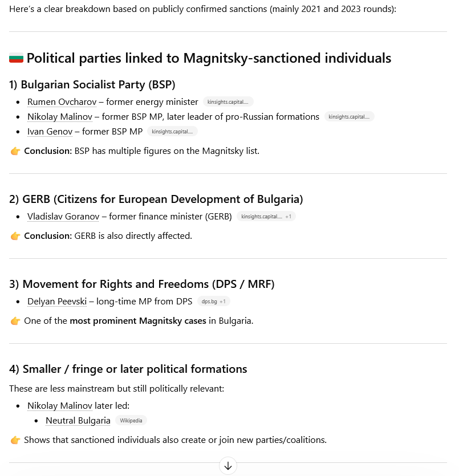Open Ivan Genov entity link

click(x=50, y=132)
